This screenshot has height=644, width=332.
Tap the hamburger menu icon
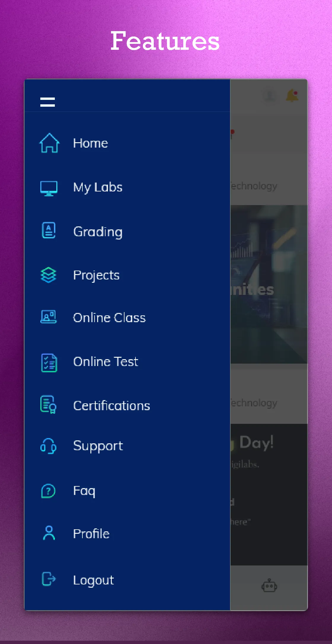(47, 102)
